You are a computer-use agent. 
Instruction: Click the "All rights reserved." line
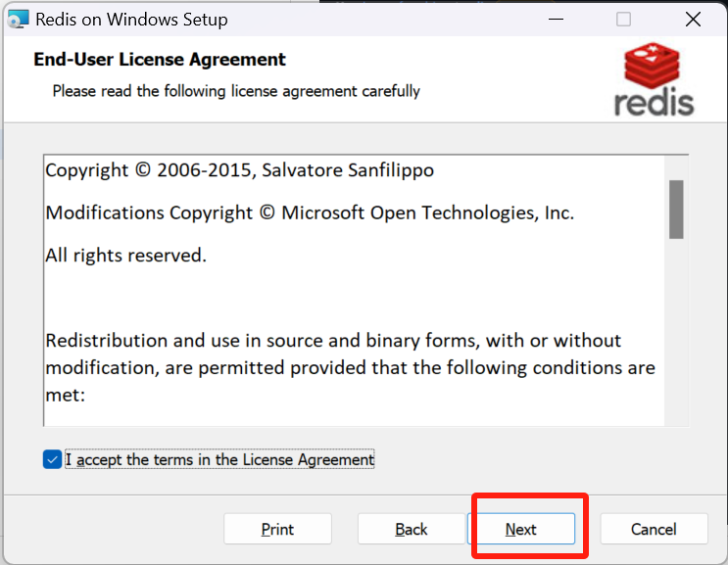click(125, 256)
